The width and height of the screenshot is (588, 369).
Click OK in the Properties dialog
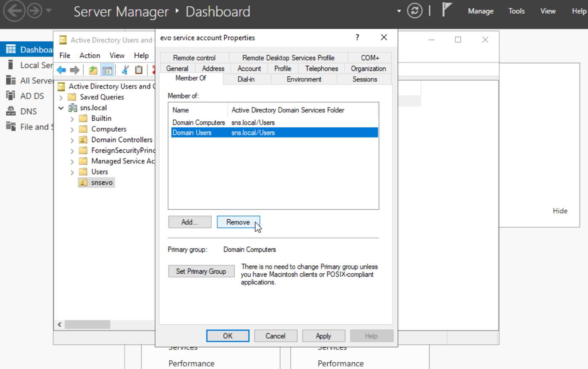tap(228, 336)
